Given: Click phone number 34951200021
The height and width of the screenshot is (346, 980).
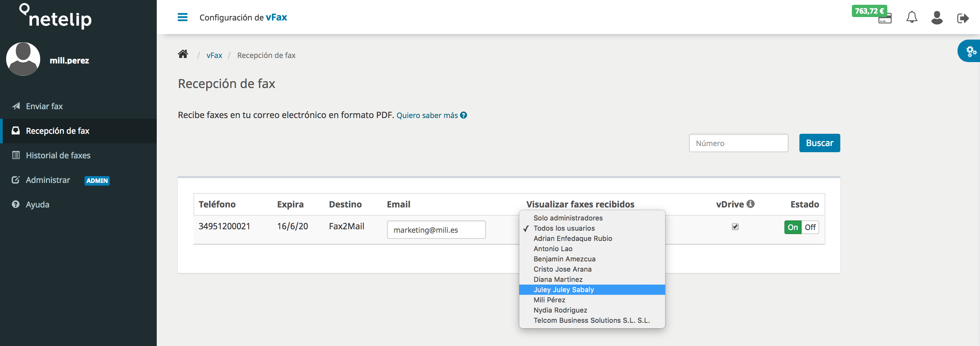Looking at the screenshot, I should pos(225,226).
